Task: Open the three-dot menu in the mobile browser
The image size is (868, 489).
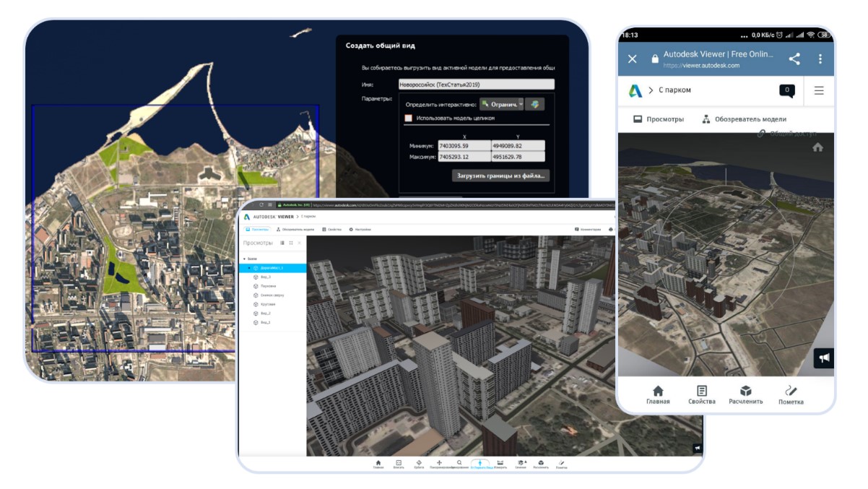Action: [820, 59]
